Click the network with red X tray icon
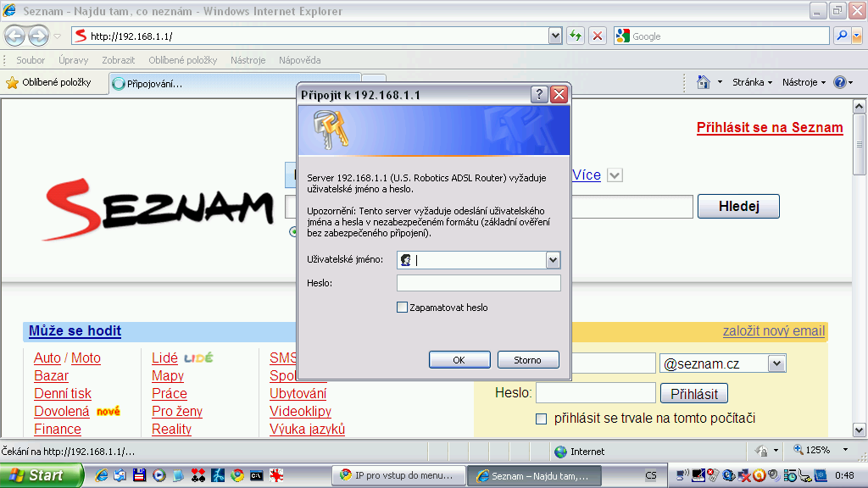868x488 pixels. point(744,475)
